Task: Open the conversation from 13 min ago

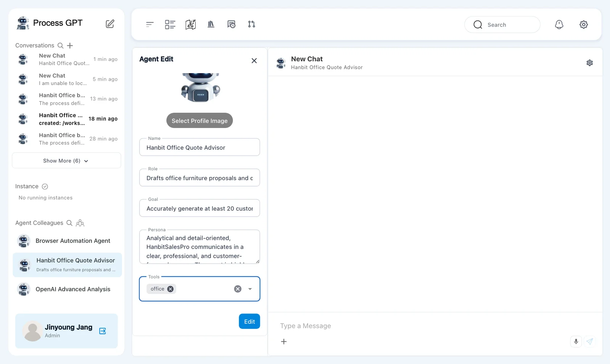Action: [x=67, y=99]
